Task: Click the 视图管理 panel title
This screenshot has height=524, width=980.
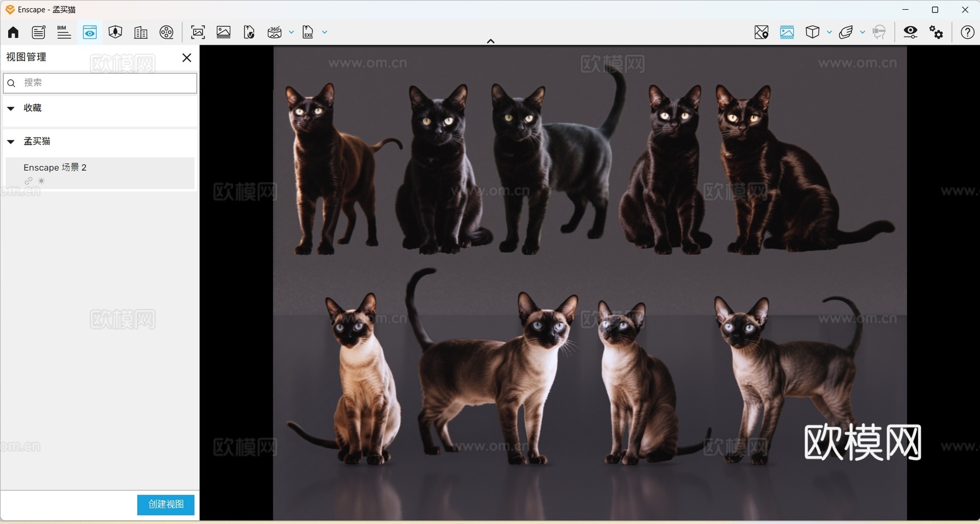Action: 26,57
